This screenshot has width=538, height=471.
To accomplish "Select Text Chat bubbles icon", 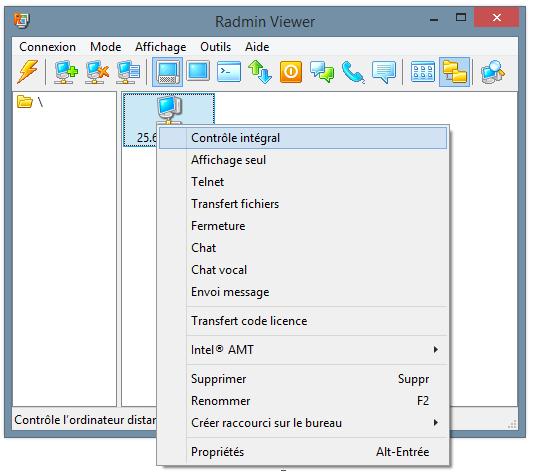I will (x=322, y=72).
